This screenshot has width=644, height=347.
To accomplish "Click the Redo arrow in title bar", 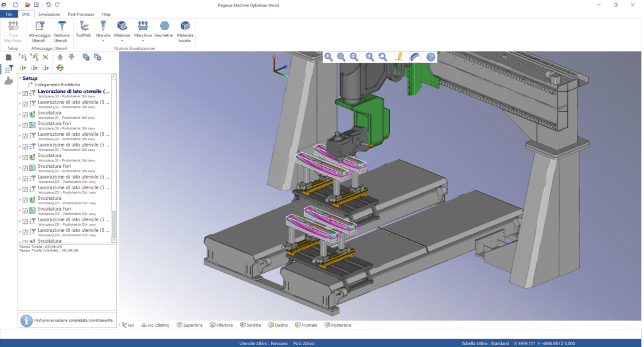I will [57, 4].
